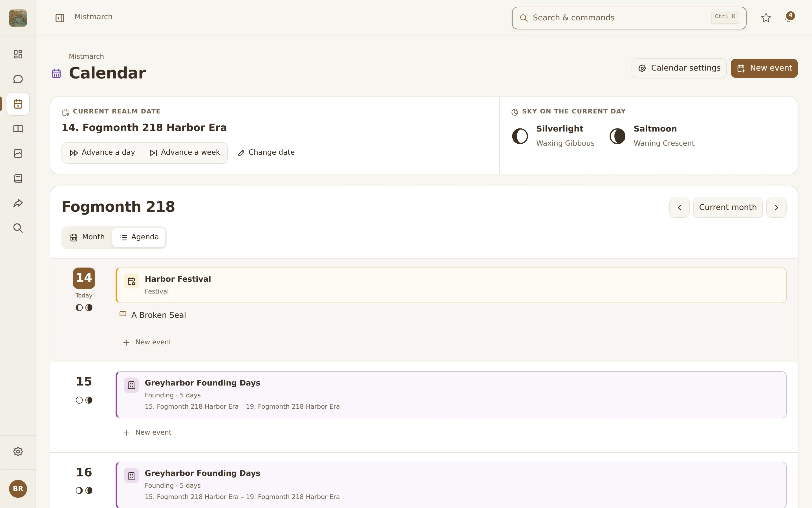
Task: Jump to Current month
Action: click(x=728, y=208)
